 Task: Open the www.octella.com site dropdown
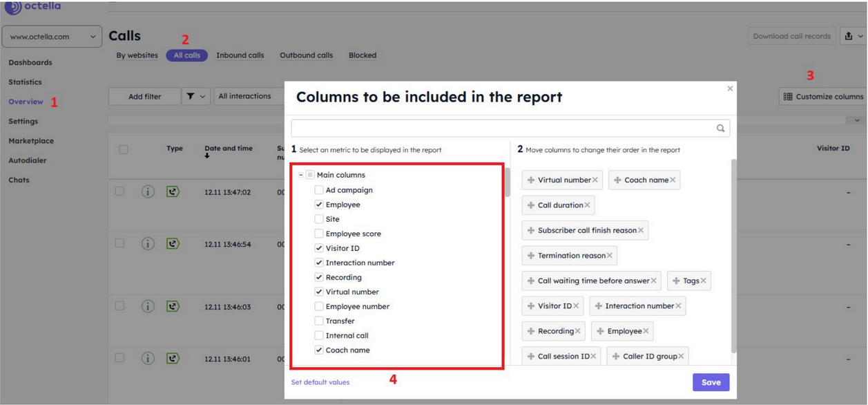pos(52,37)
